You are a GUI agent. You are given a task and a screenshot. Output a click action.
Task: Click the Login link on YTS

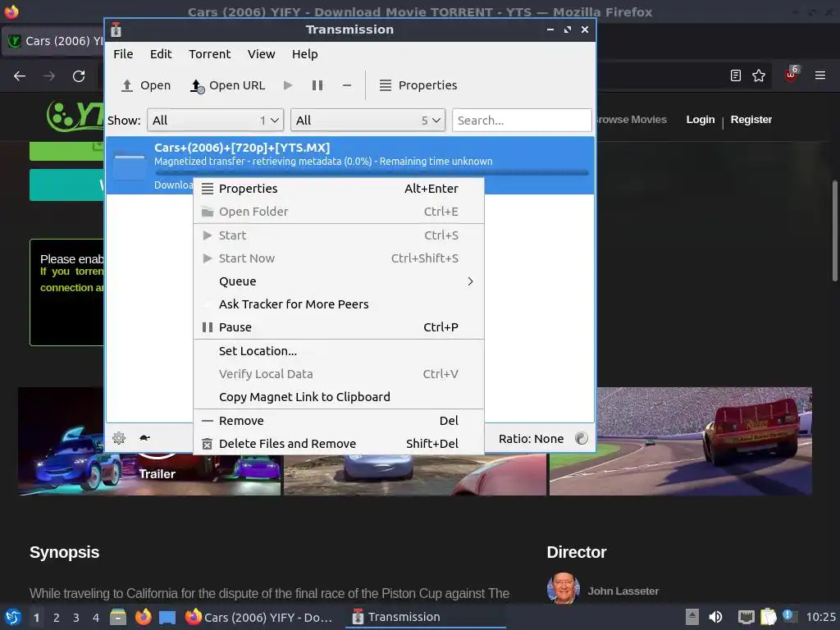pos(701,120)
